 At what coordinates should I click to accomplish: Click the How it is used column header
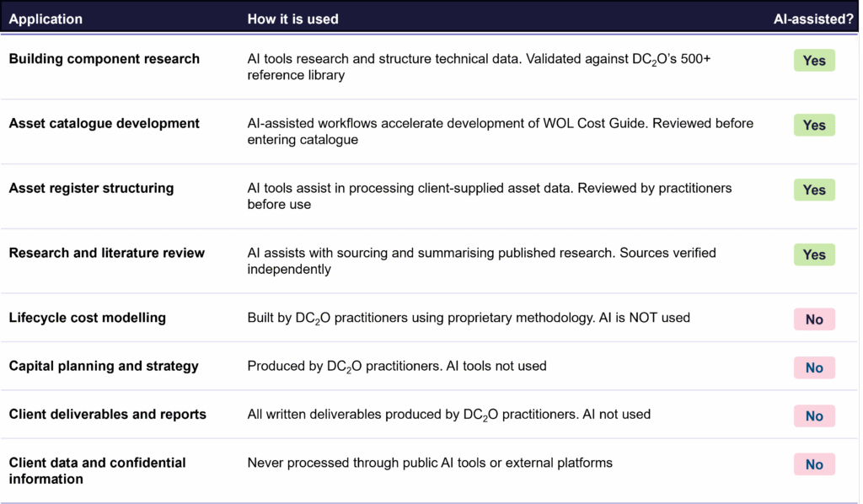pyautogui.click(x=292, y=19)
